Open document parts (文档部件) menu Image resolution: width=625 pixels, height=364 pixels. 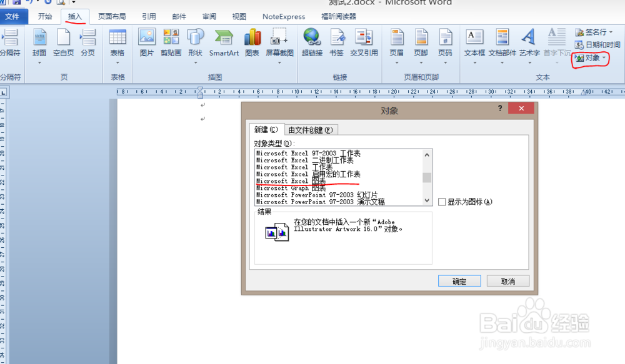[502, 43]
